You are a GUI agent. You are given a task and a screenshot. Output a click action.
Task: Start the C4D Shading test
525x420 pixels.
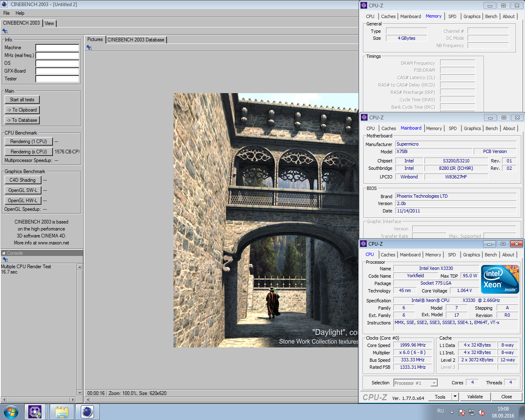click(x=23, y=180)
